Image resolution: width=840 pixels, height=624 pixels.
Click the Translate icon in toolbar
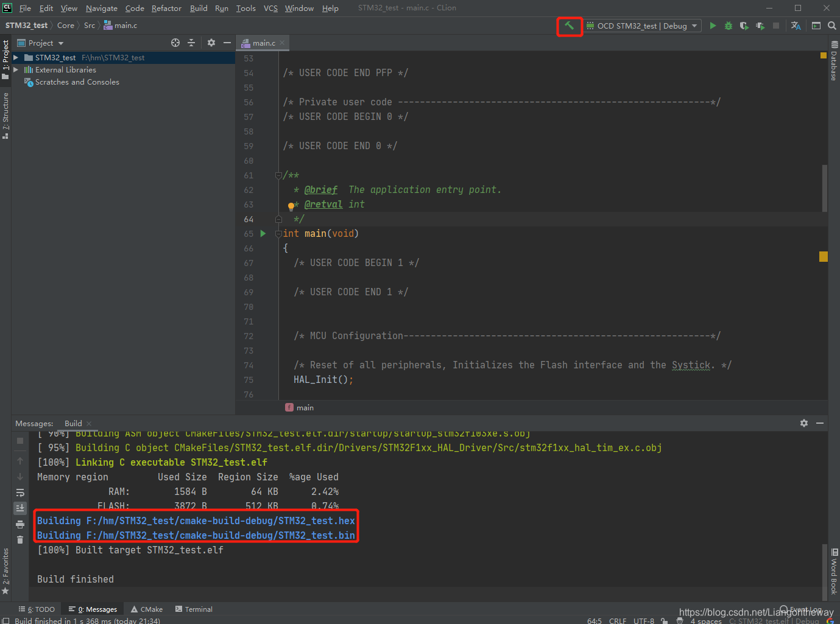tap(796, 26)
